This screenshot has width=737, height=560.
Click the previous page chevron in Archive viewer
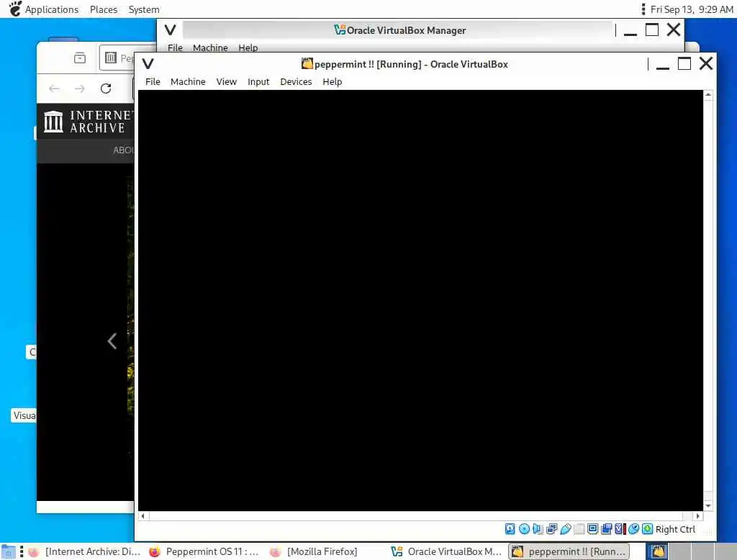point(112,341)
